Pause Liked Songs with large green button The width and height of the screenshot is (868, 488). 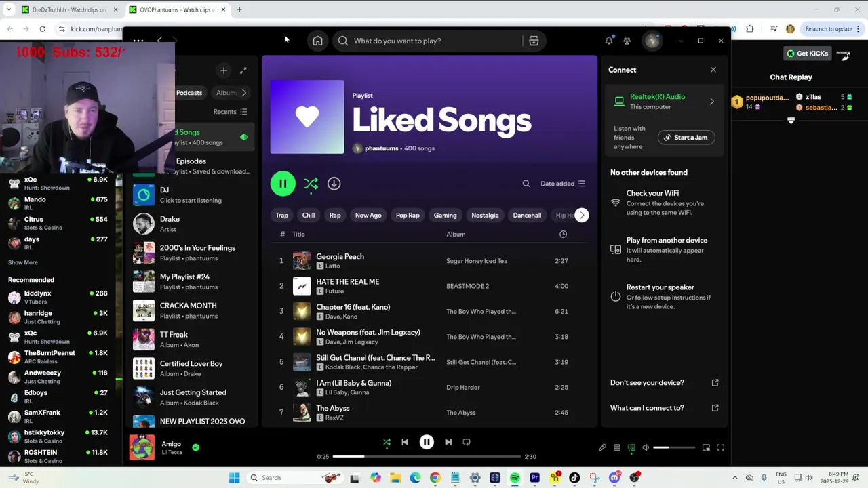click(x=283, y=184)
